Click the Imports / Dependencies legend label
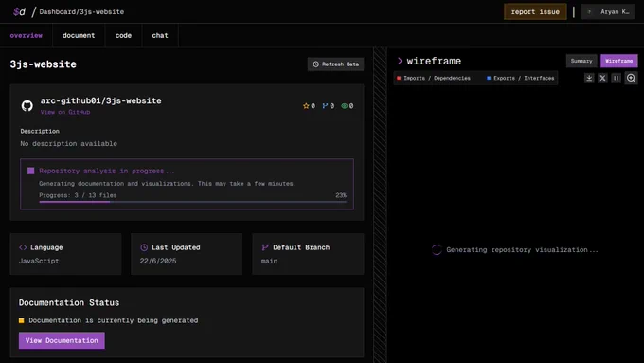 pos(437,78)
